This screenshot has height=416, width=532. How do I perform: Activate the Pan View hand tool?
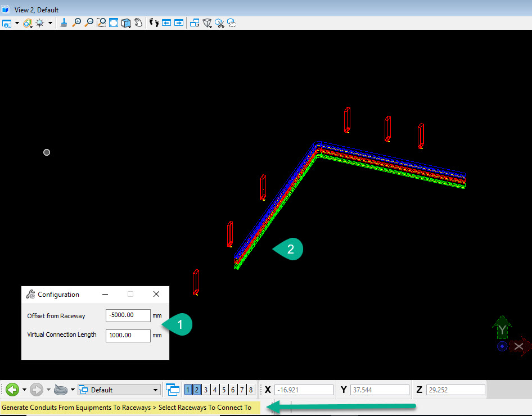138,23
